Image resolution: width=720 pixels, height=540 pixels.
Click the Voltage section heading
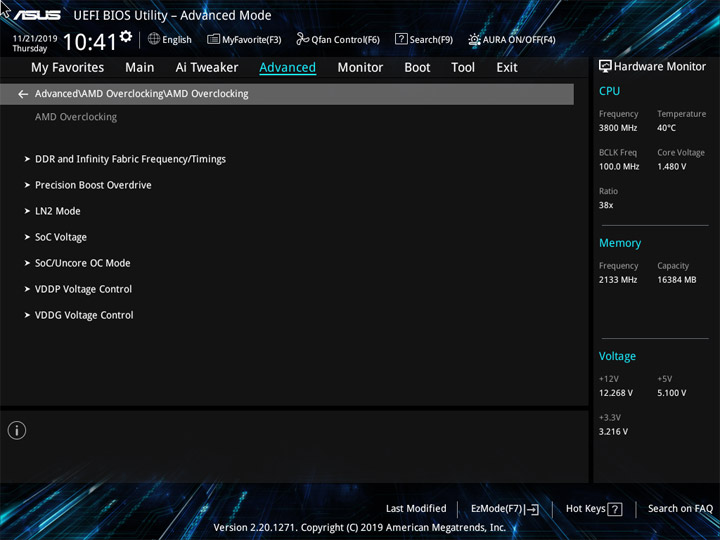point(617,356)
